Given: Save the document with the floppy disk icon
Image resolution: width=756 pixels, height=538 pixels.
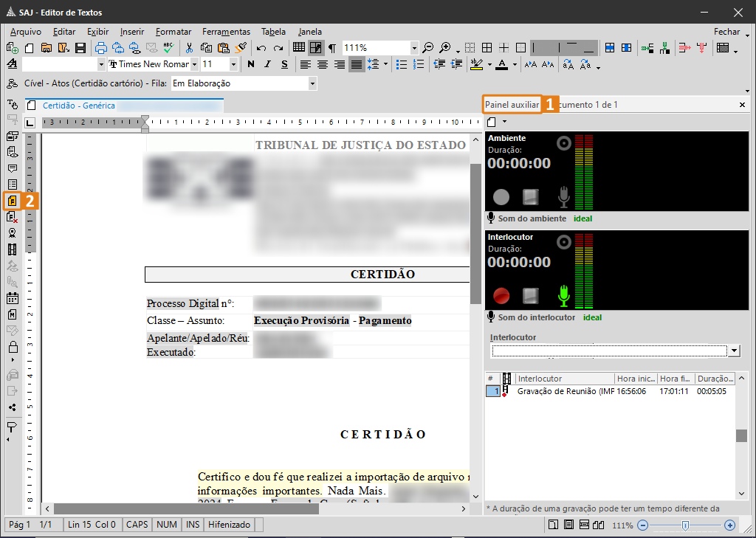Looking at the screenshot, I should click(80, 48).
